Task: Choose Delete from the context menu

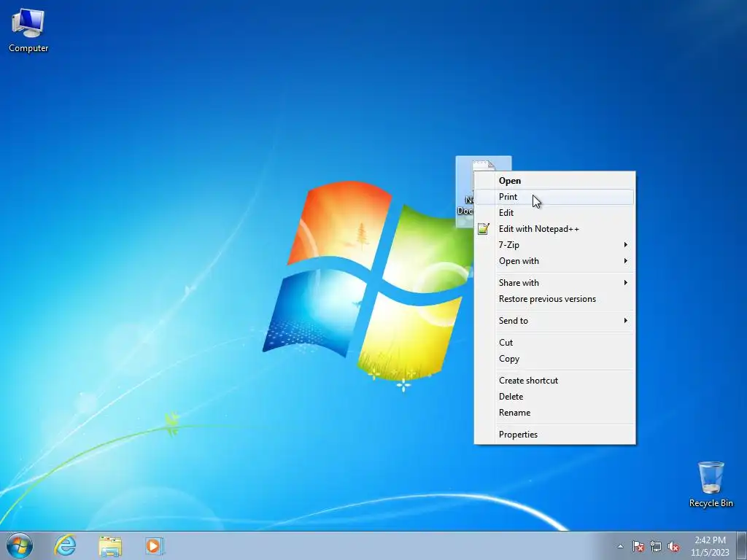Action: coord(555,397)
